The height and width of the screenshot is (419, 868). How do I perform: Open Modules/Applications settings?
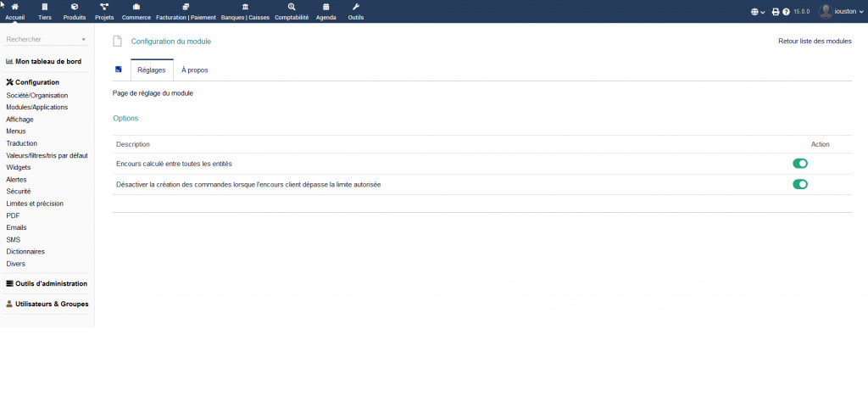pos(37,107)
